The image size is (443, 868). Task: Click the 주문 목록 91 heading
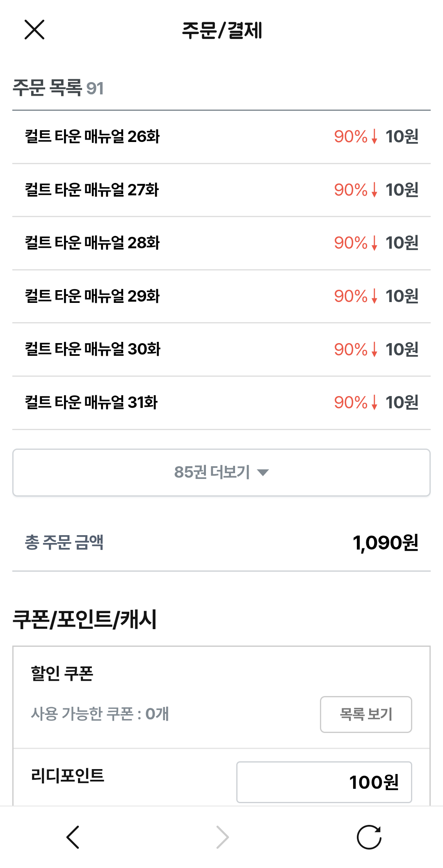[x=58, y=88]
